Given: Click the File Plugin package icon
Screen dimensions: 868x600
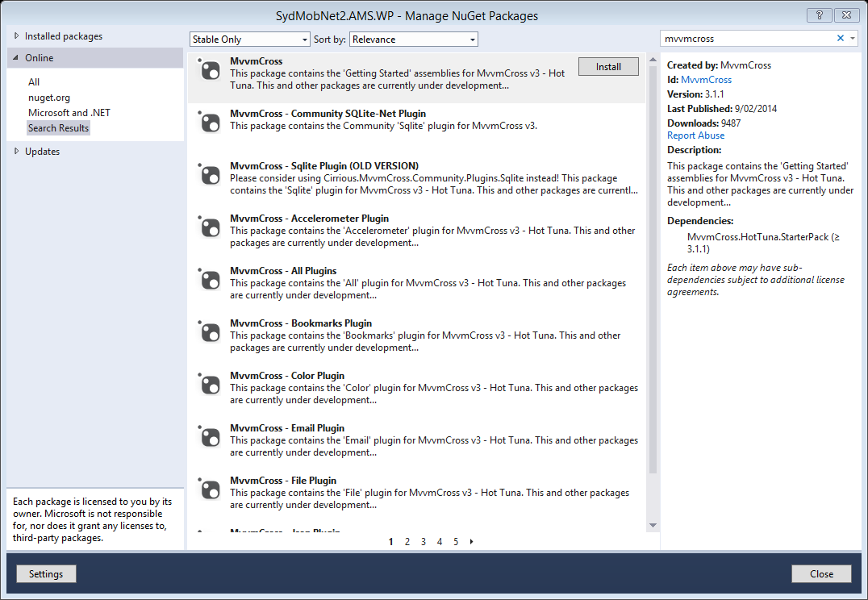Looking at the screenshot, I should (210, 488).
